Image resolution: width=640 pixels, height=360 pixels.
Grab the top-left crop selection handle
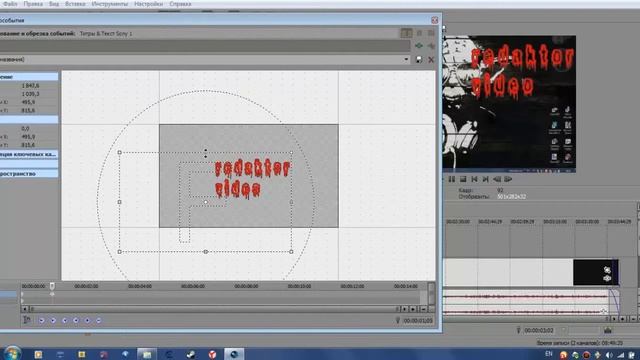(x=120, y=152)
